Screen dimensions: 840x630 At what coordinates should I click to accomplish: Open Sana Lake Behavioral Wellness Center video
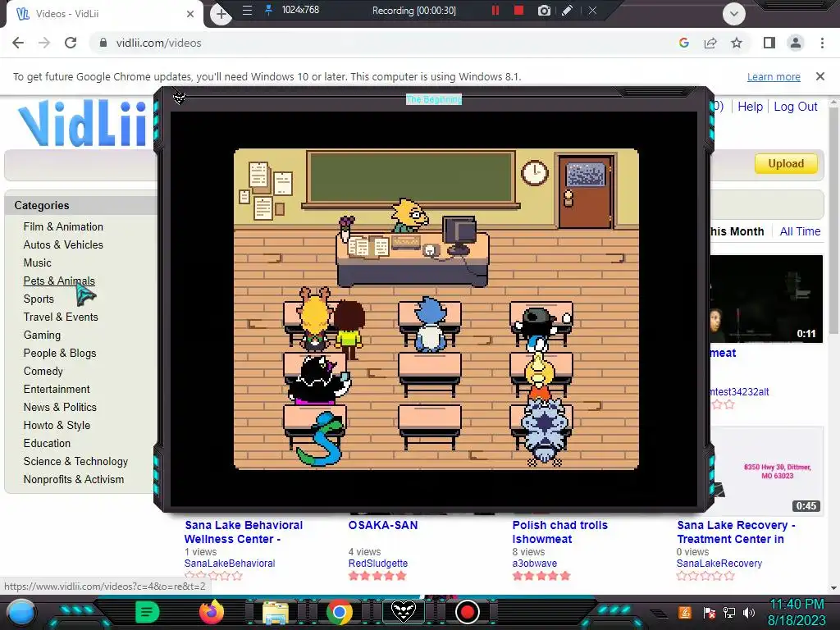(244, 532)
